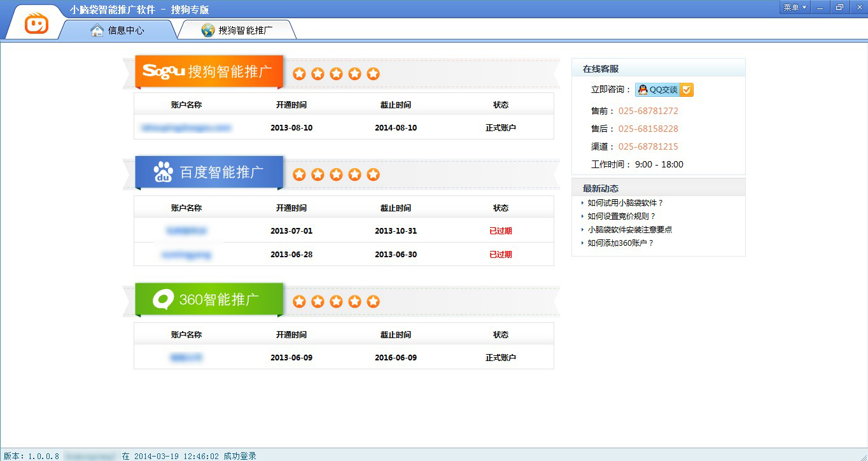Click the 360 green logo icon
The height and width of the screenshot is (461, 868).
pyautogui.click(x=164, y=299)
